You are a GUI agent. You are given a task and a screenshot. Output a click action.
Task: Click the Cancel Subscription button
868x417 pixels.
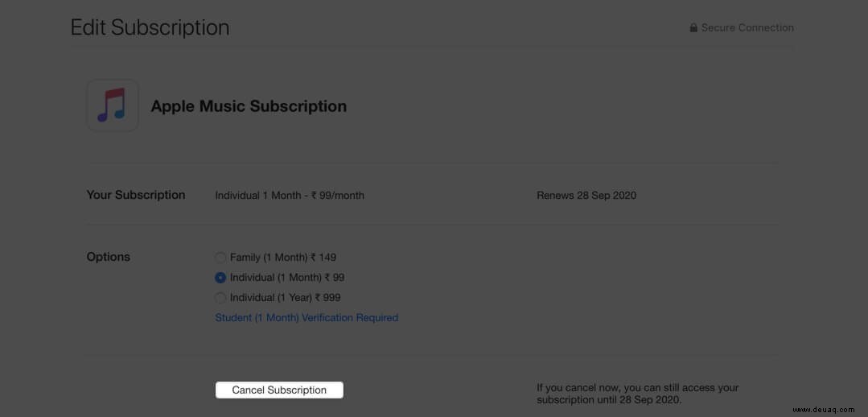tap(280, 390)
